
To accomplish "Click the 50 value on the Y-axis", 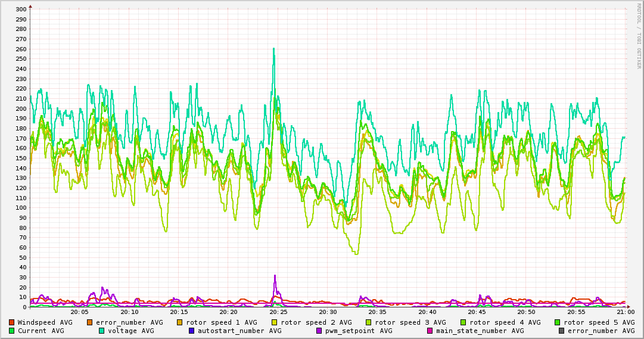I will [23, 258].
